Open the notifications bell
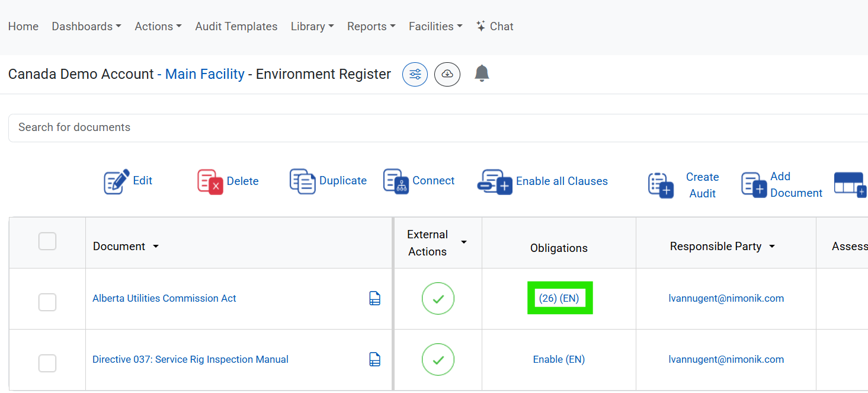 pos(482,74)
